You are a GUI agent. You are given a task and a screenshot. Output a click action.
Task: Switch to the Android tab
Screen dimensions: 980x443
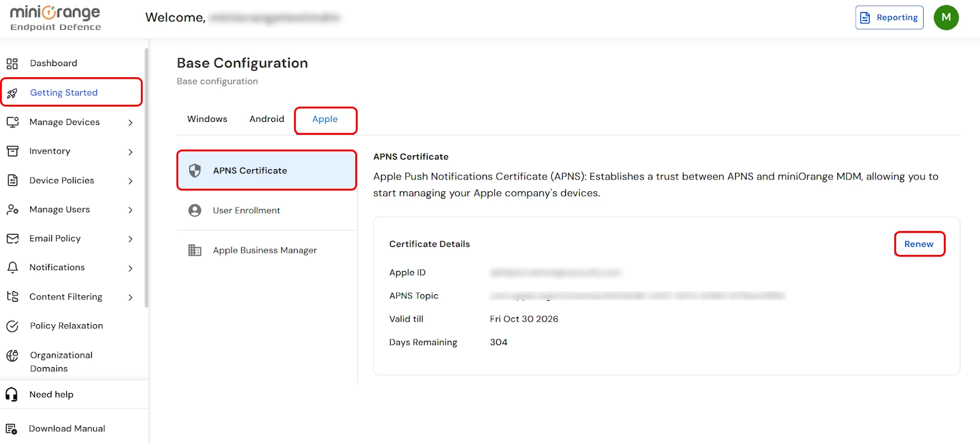(x=266, y=119)
